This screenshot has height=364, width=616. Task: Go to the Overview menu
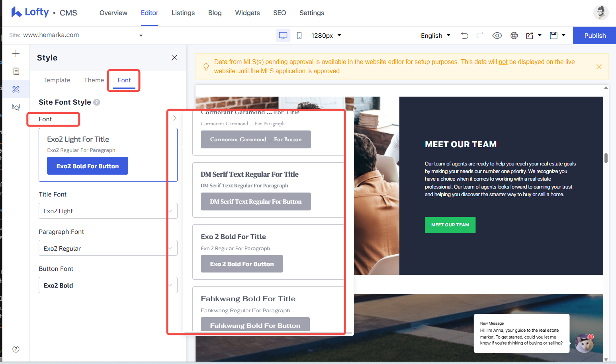[113, 13]
